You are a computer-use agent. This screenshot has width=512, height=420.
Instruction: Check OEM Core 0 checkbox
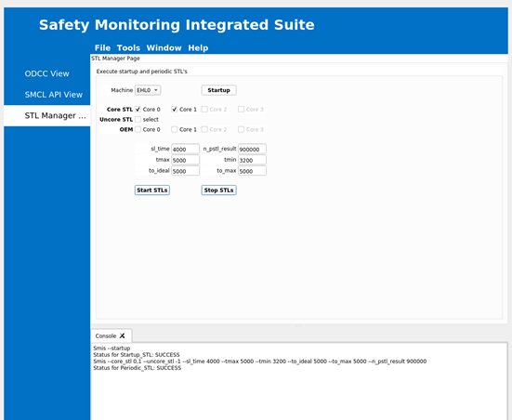[138, 129]
